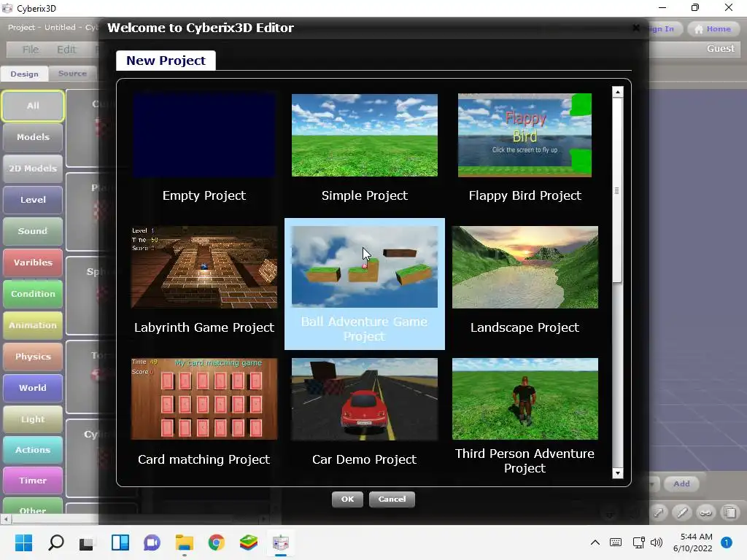Choose the Car Demo Project thumbnail
The width and height of the screenshot is (747, 560).
[x=365, y=399]
